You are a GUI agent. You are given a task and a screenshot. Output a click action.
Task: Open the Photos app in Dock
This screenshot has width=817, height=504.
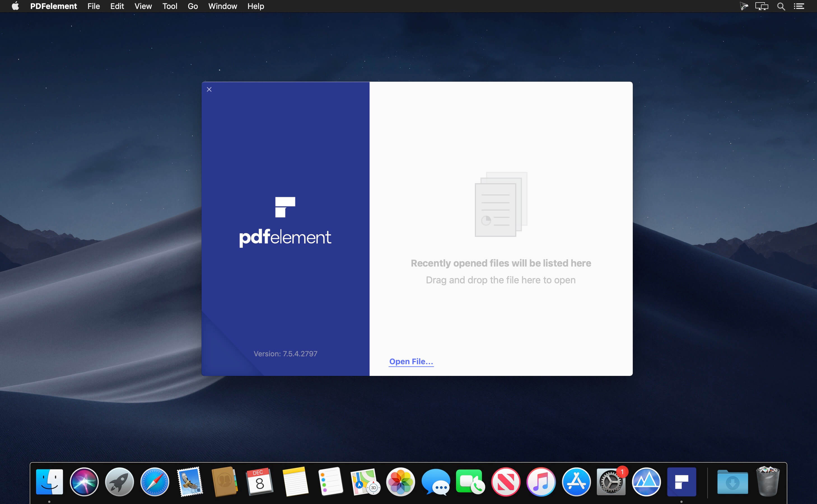pos(400,482)
